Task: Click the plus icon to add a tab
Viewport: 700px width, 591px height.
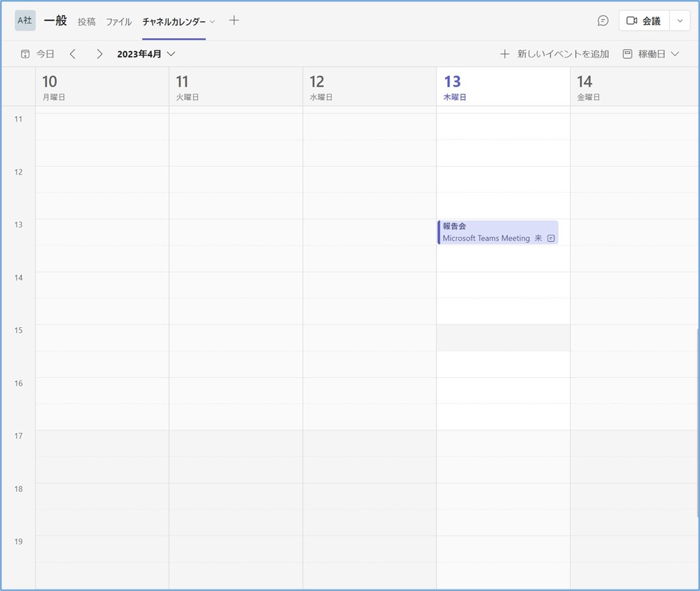Action: (234, 20)
